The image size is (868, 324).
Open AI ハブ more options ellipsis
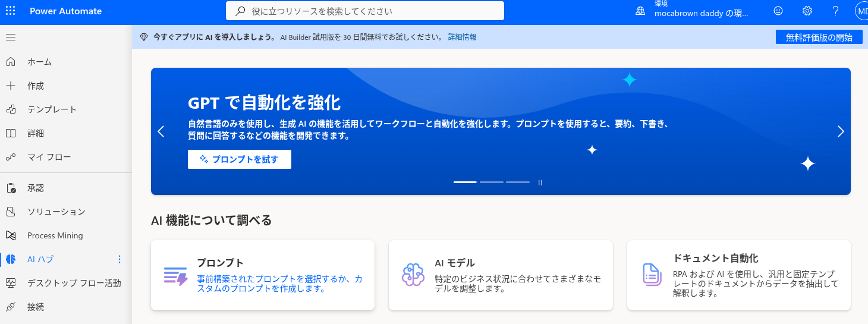(119, 259)
